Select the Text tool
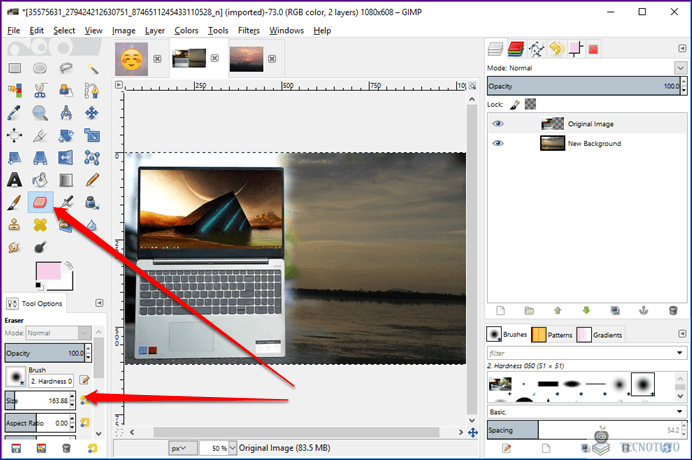Image resolution: width=692 pixels, height=460 pixels. point(14,180)
